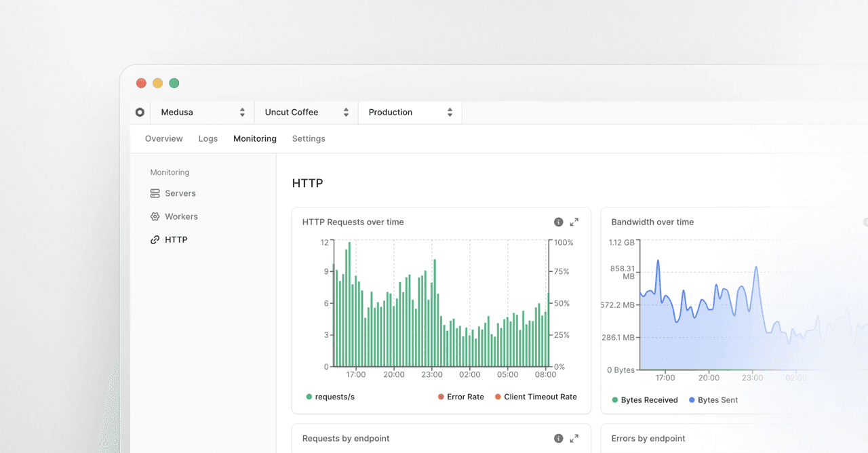Click the yellow minimize window button
This screenshot has width=868, height=453.
(157, 83)
